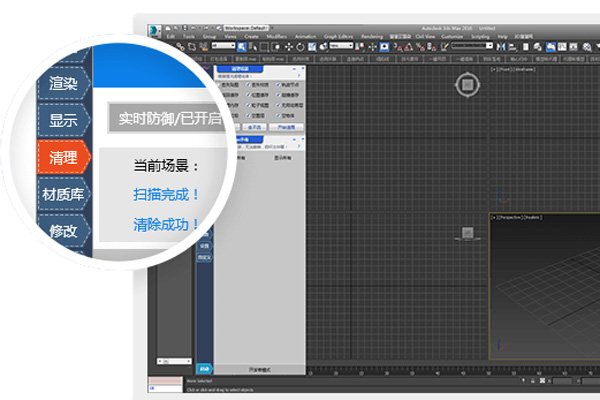Toggle 3D Snaps on main toolbar
This screenshot has width=600, height=400.
[x=398, y=46]
